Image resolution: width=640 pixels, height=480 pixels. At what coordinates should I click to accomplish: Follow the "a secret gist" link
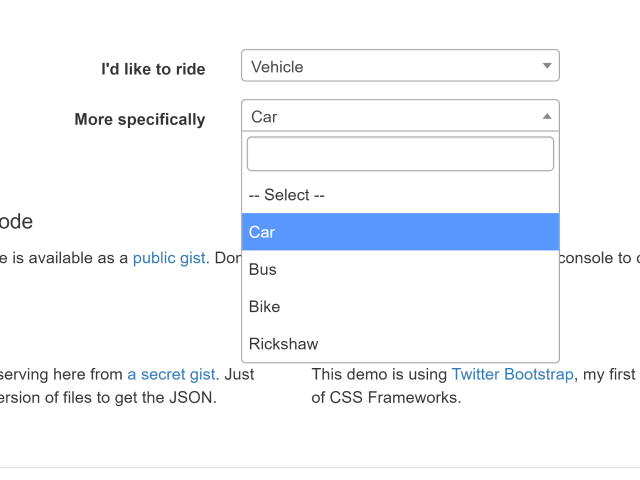[x=171, y=374]
